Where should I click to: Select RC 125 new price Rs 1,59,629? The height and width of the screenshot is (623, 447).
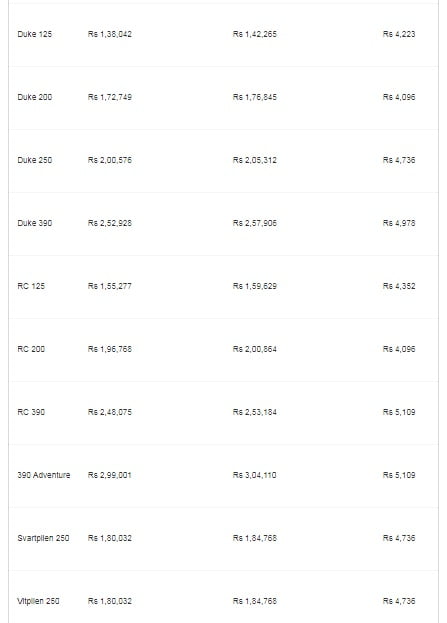pos(255,286)
